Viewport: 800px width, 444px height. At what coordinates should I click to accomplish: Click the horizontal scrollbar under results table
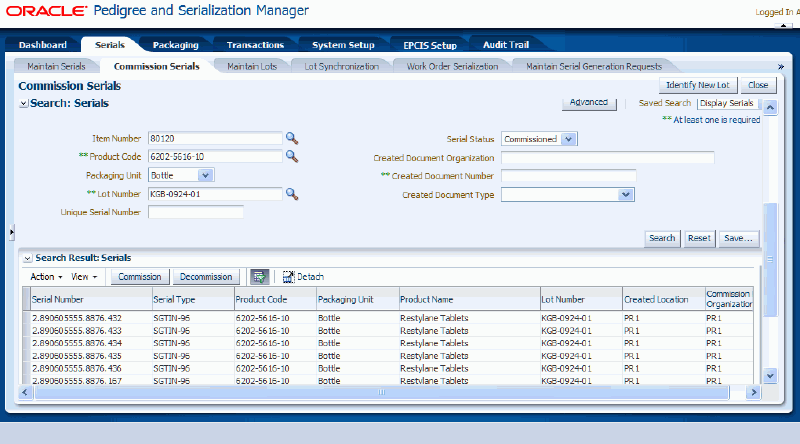tap(380, 392)
